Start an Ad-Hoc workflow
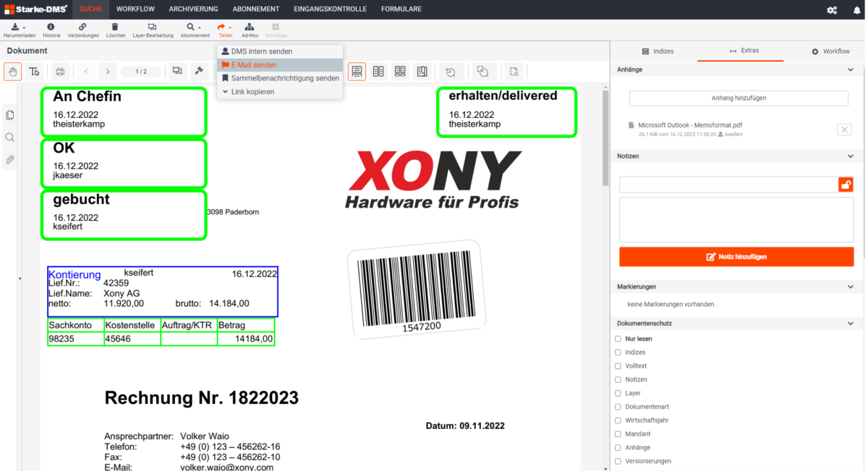This screenshot has height=471, width=868. (x=250, y=30)
